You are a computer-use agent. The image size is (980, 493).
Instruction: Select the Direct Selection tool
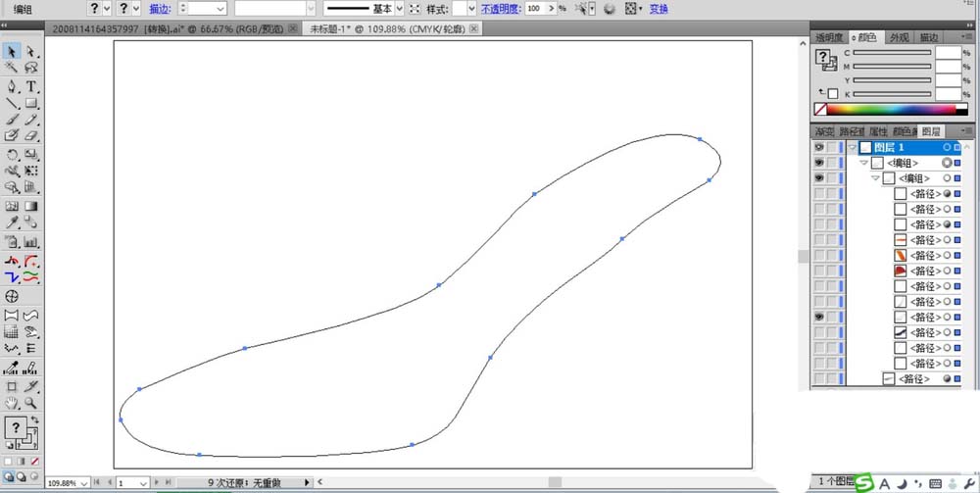[x=30, y=51]
